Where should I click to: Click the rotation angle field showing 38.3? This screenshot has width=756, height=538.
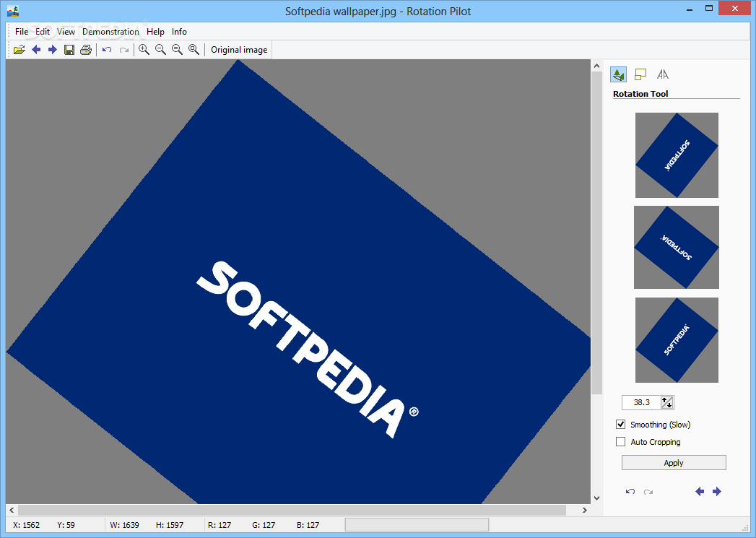pos(641,402)
